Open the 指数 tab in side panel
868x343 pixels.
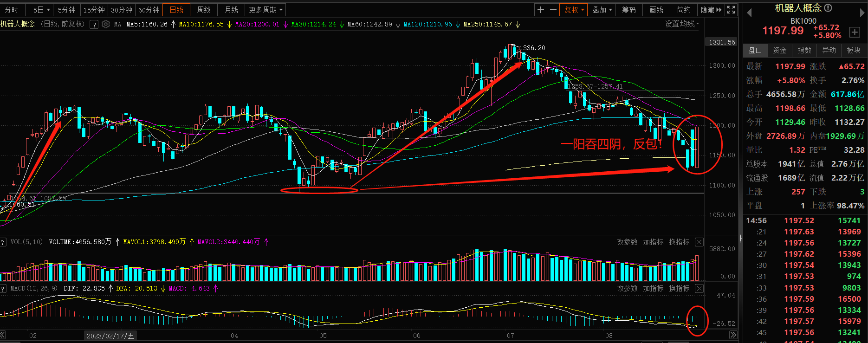(804, 51)
